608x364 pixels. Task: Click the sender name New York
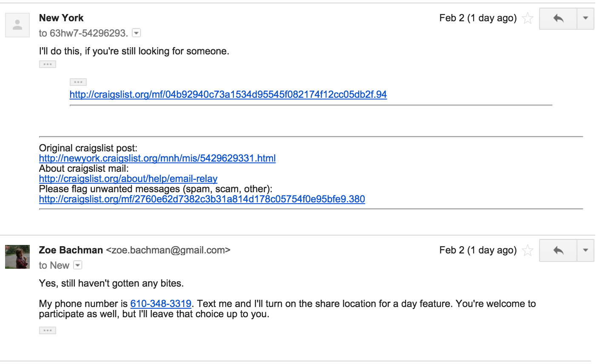[61, 18]
